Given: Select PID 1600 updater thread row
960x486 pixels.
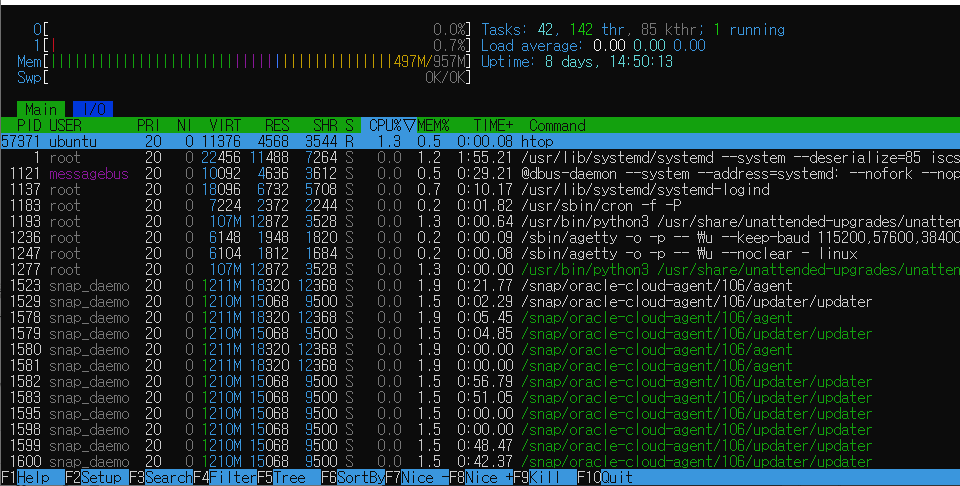Looking at the screenshot, I should [x=480, y=462].
